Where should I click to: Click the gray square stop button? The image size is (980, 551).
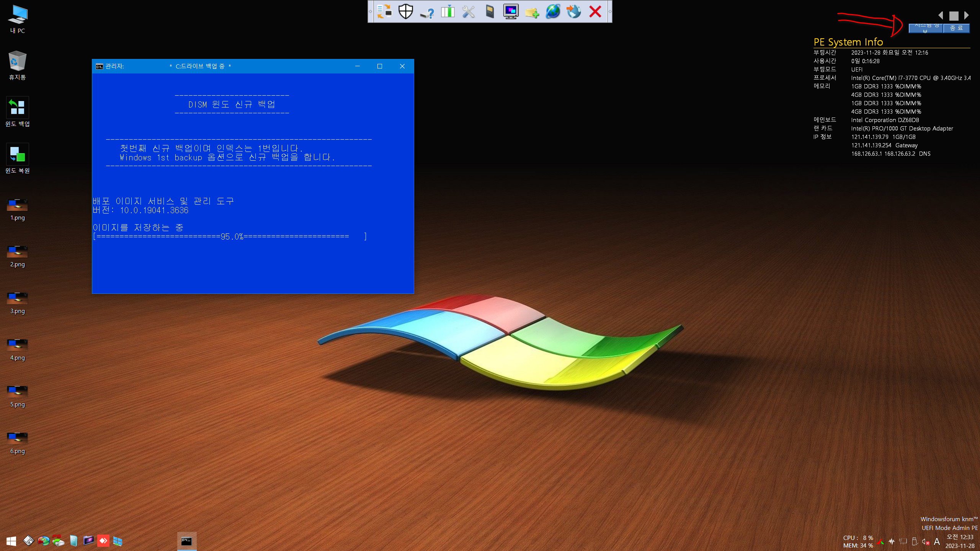(954, 16)
